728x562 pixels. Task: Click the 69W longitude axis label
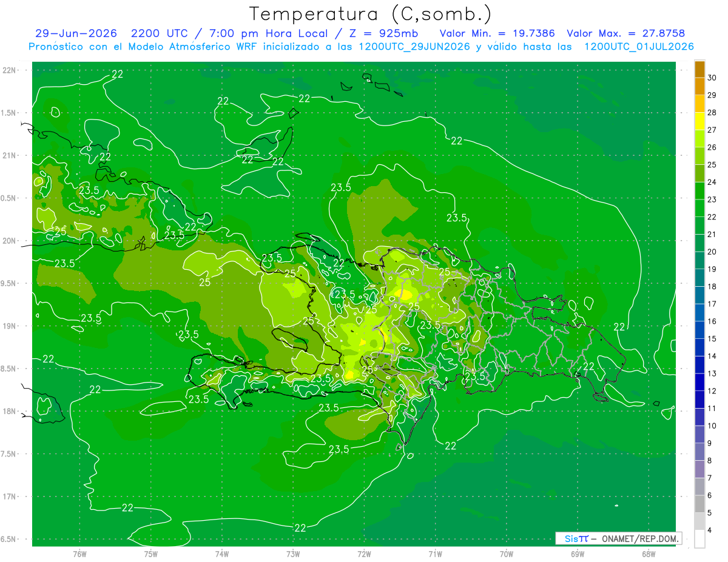[578, 554]
